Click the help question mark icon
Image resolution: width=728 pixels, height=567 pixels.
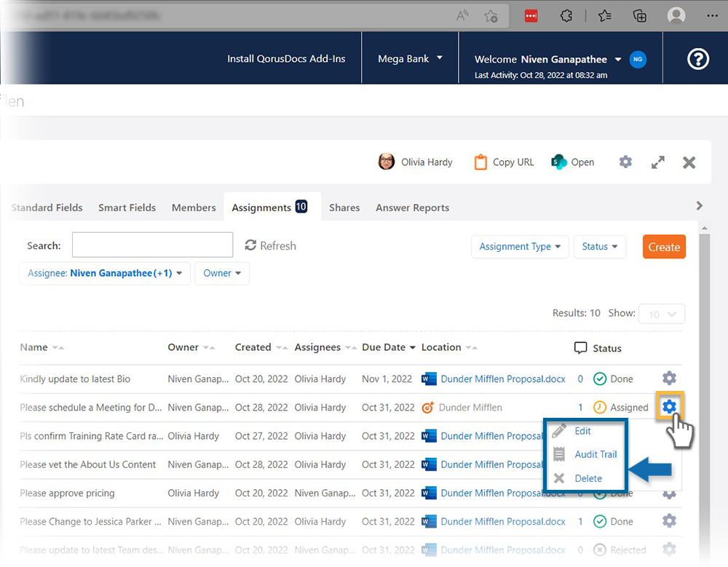point(697,59)
